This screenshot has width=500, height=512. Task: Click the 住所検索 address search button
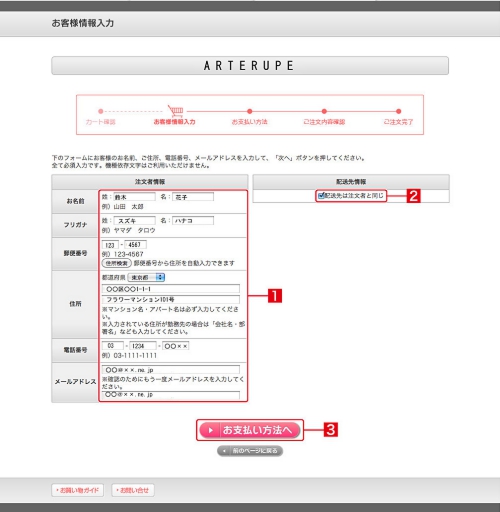point(116,263)
